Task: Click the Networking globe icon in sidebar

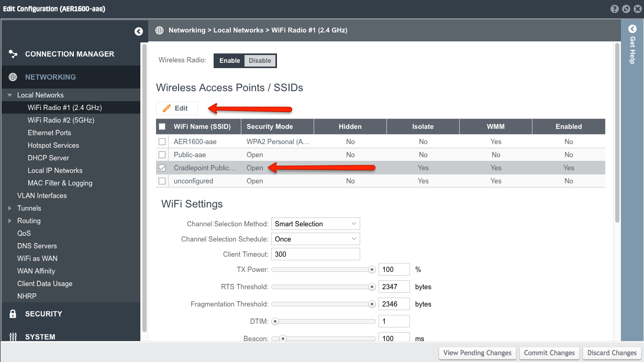Action: click(x=13, y=77)
